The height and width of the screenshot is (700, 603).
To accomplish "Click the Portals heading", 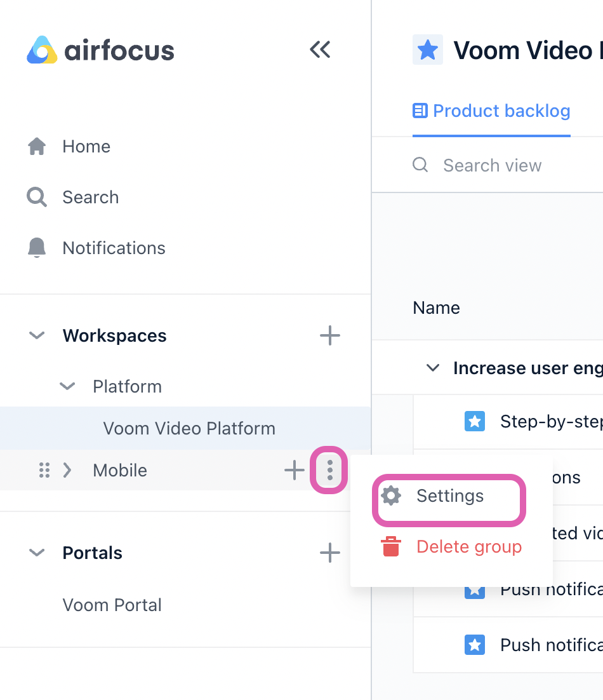I will coord(92,553).
